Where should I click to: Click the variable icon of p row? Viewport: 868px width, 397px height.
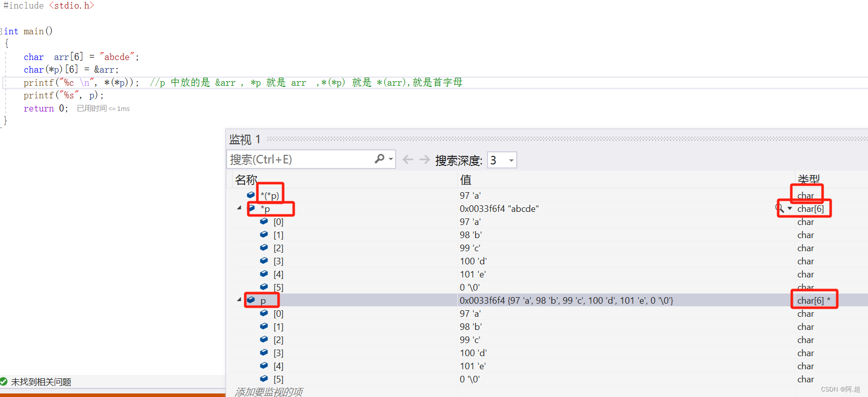pyautogui.click(x=251, y=300)
